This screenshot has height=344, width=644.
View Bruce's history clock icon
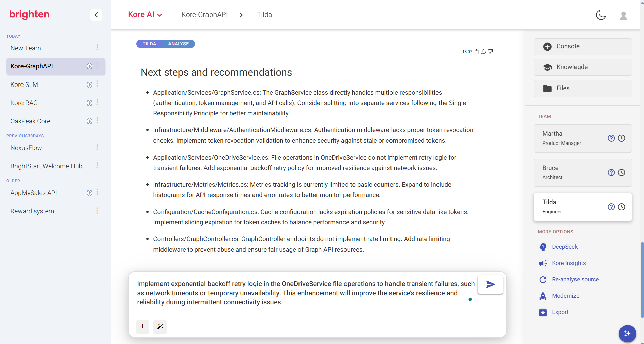coord(622,173)
